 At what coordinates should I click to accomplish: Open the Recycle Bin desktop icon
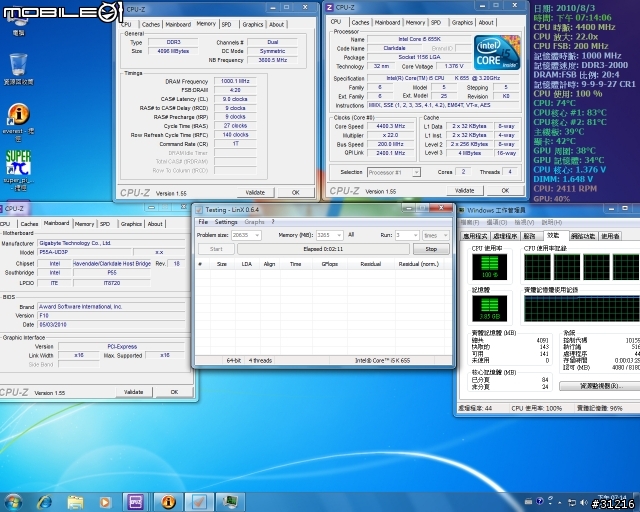(18, 69)
